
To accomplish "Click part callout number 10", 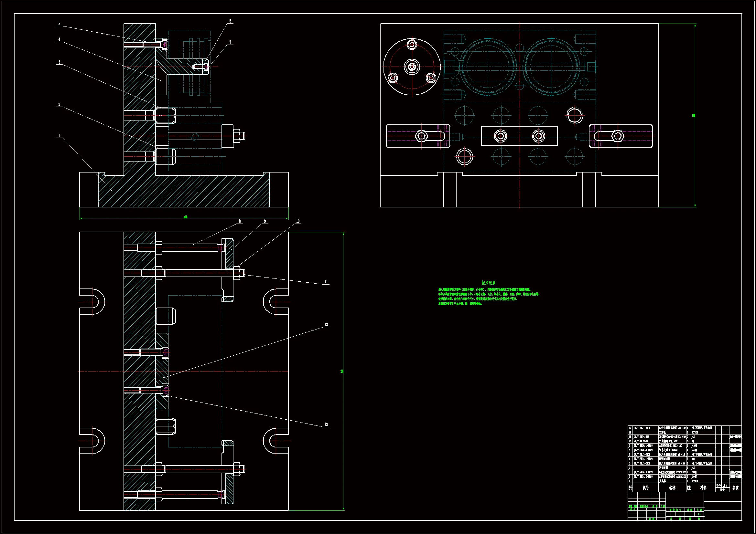I will 298,221.
